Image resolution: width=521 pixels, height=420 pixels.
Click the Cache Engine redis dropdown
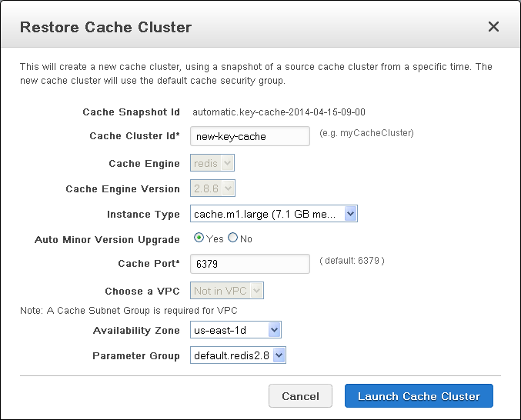tap(212, 163)
